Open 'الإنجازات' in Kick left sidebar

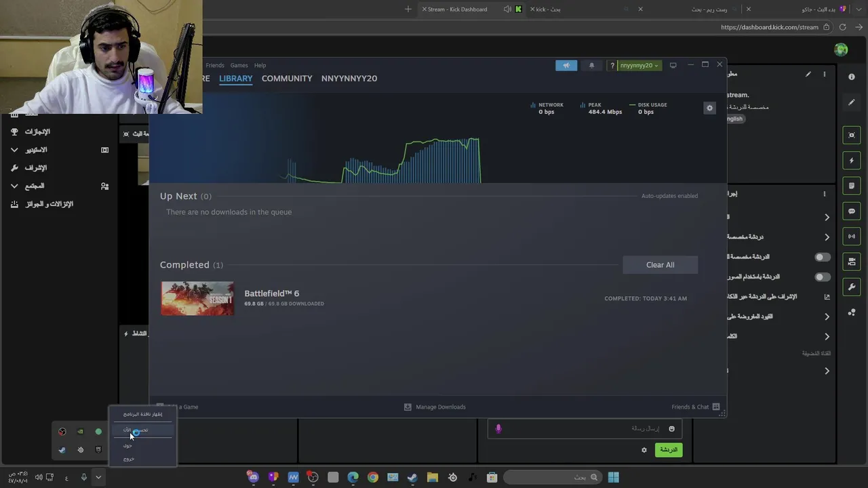coord(37,131)
